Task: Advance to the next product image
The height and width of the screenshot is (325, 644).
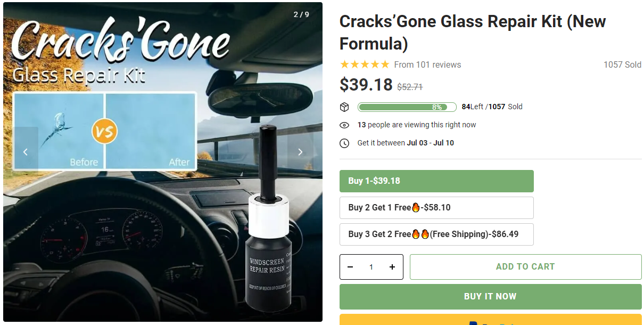Action: (300, 152)
